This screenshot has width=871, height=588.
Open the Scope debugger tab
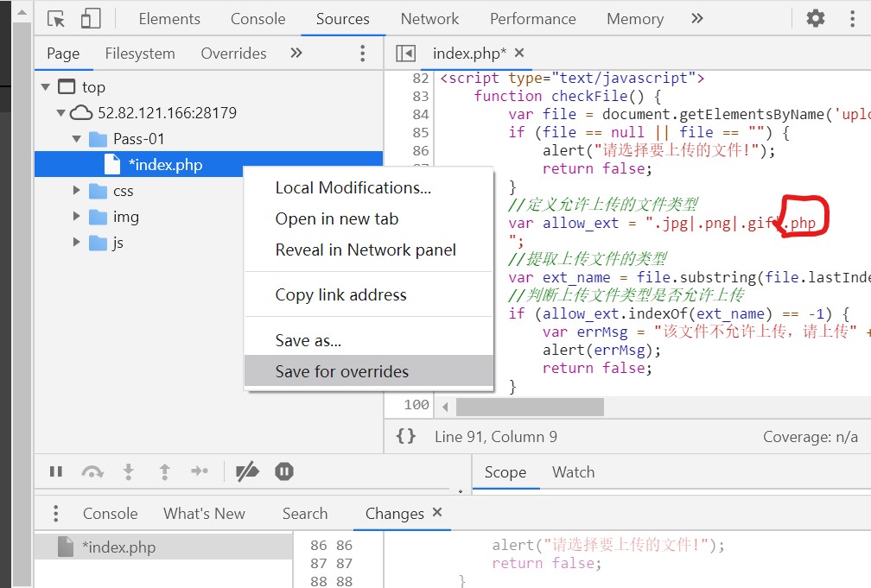click(x=505, y=472)
